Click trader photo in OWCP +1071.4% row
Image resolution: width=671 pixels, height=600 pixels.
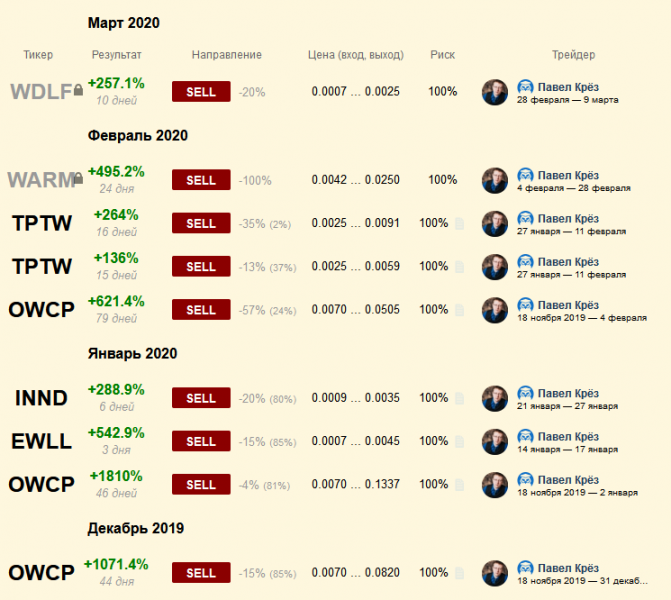[x=495, y=573]
